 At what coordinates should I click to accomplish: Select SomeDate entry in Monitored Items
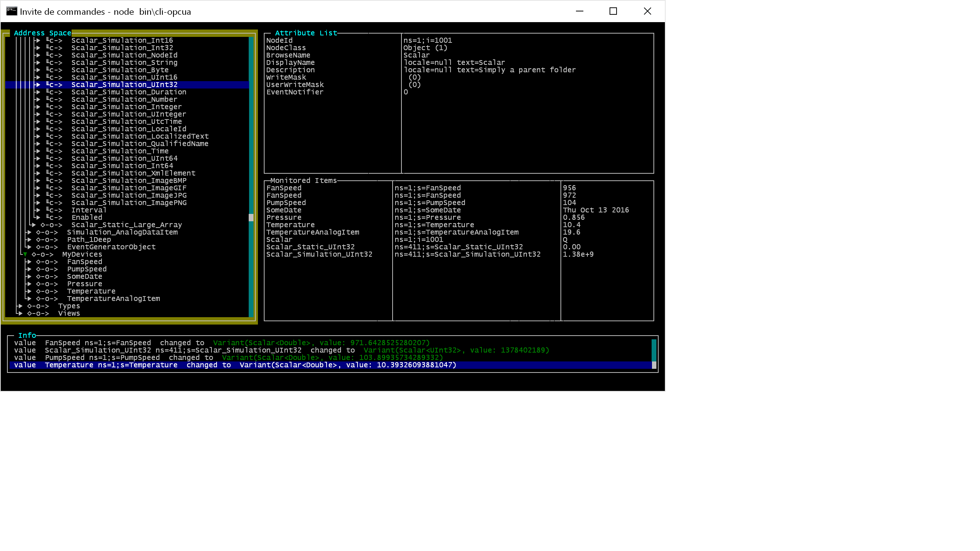click(x=284, y=210)
